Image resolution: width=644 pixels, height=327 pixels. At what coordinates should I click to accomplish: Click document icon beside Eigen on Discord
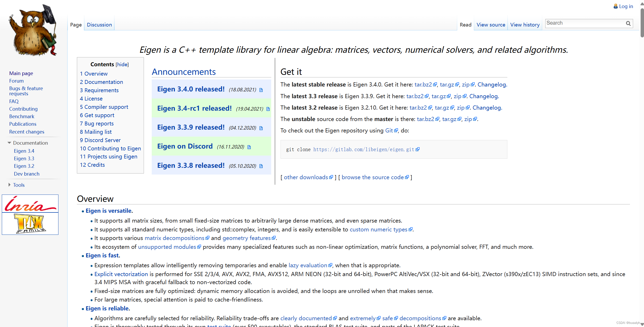pyautogui.click(x=249, y=147)
